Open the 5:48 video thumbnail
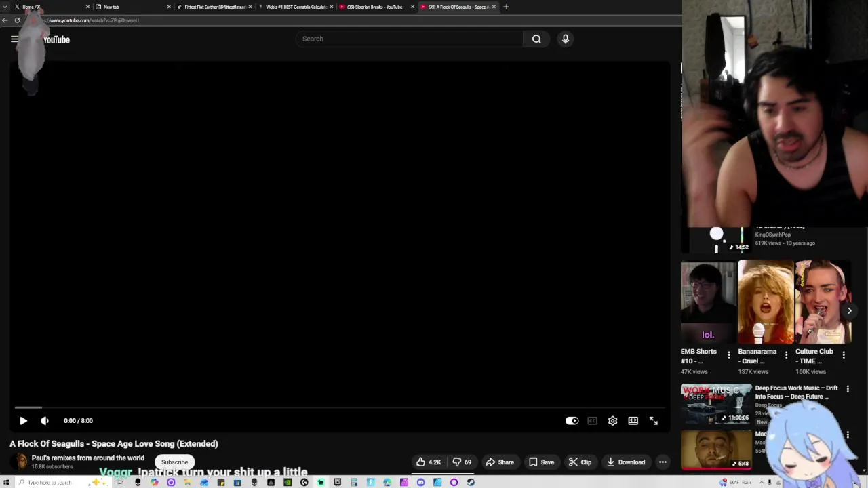Viewport: 868px width, 488px height. (x=716, y=449)
